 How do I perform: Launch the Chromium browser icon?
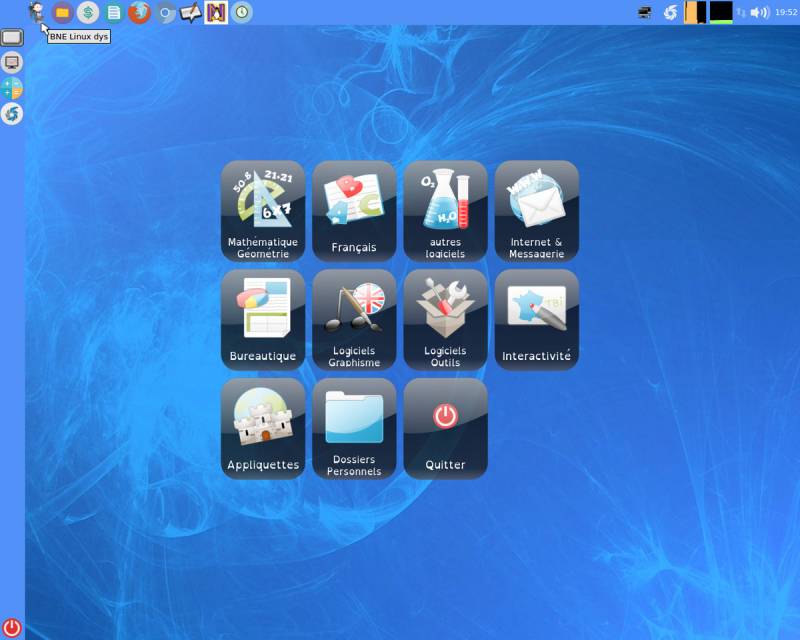click(x=165, y=12)
